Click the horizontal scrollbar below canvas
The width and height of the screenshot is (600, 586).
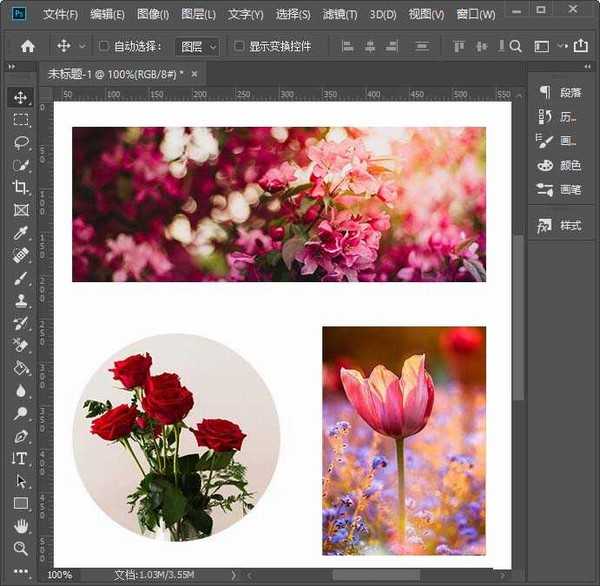coord(375,575)
